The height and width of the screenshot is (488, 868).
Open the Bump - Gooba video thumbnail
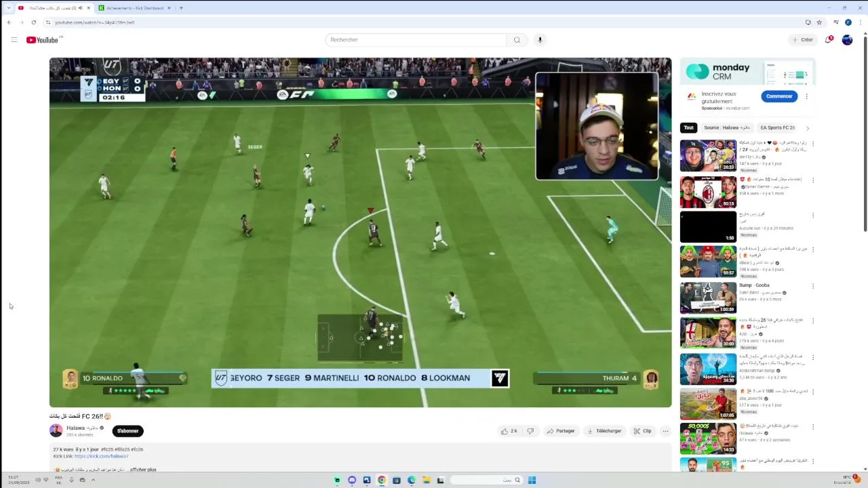[708, 297]
